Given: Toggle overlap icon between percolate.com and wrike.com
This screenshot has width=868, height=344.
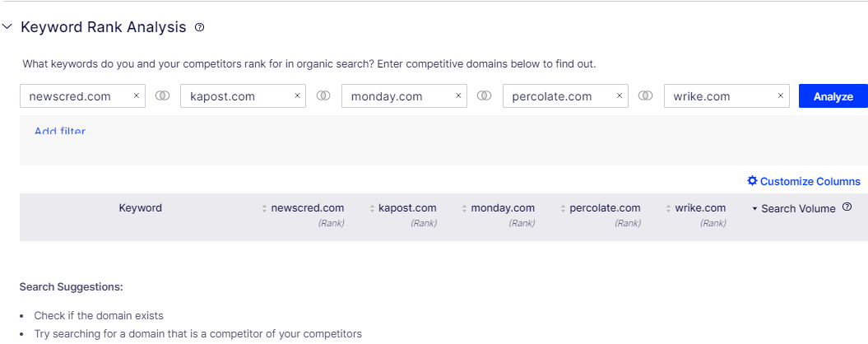Looking at the screenshot, I should [x=646, y=95].
